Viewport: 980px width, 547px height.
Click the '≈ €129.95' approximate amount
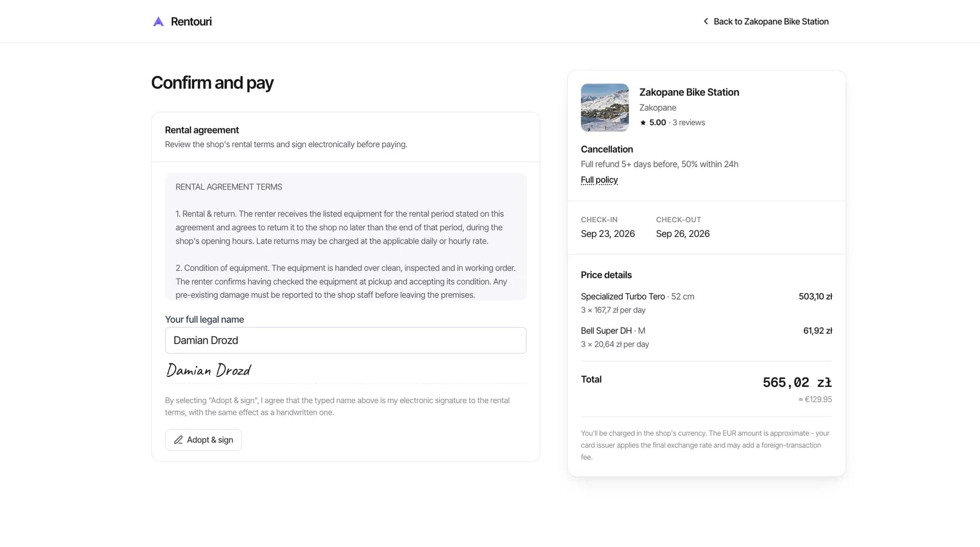tap(815, 399)
